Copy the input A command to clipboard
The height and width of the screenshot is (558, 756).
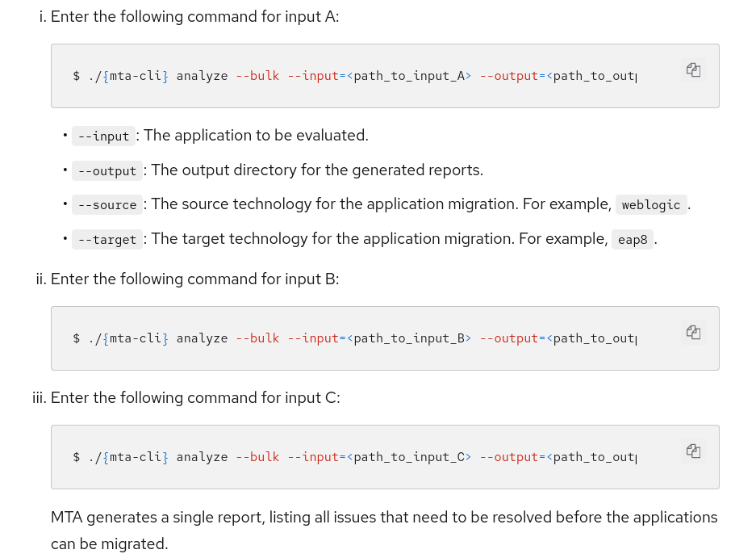point(693,70)
